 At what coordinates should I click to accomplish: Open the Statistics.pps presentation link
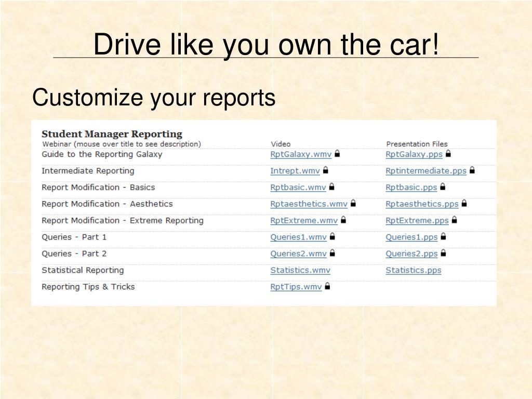tap(413, 270)
